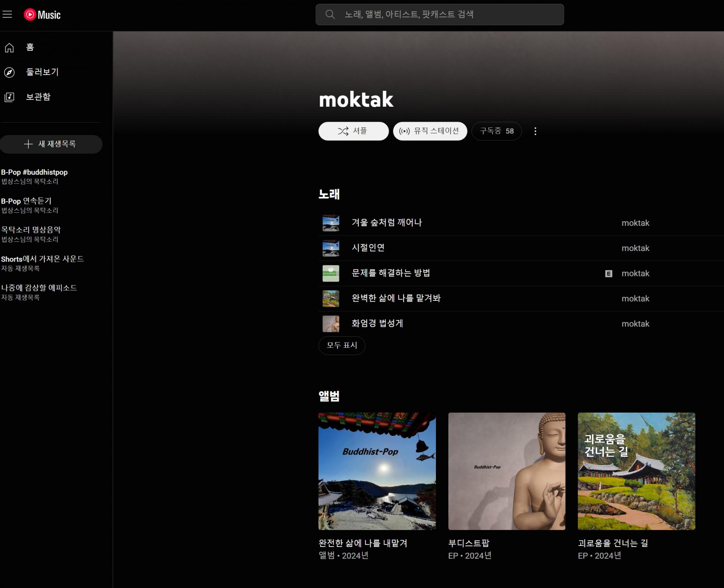Click the moktak artist link beside 시절인연
Image resolution: width=724 pixels, height=588 pixels.
click(635, 248)
